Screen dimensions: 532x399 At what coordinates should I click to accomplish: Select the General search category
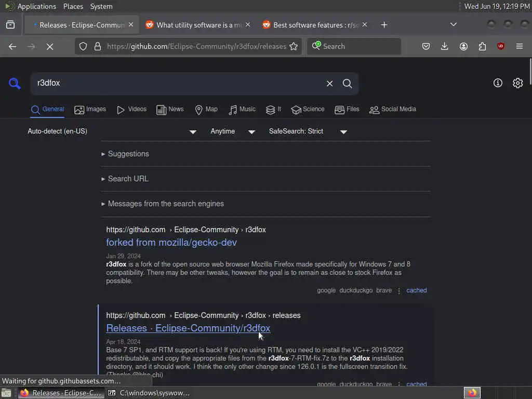[x=47, y=109]
